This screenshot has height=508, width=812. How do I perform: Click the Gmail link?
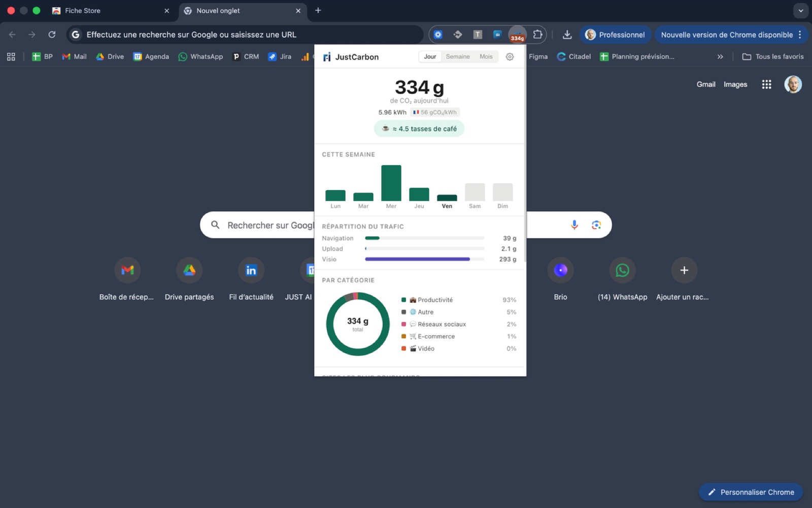pyautogui.click(x=706, y=84)
